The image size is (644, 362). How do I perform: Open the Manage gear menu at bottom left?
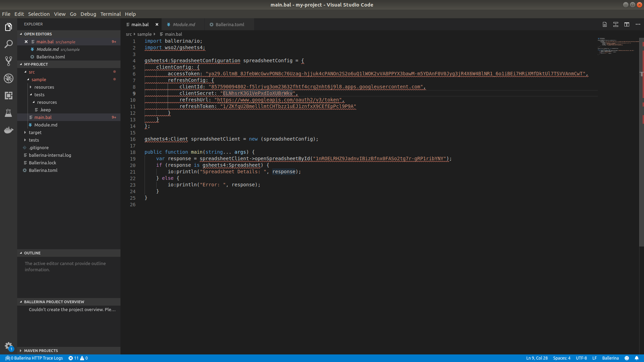pyautogui.click(x=9, y=346)
